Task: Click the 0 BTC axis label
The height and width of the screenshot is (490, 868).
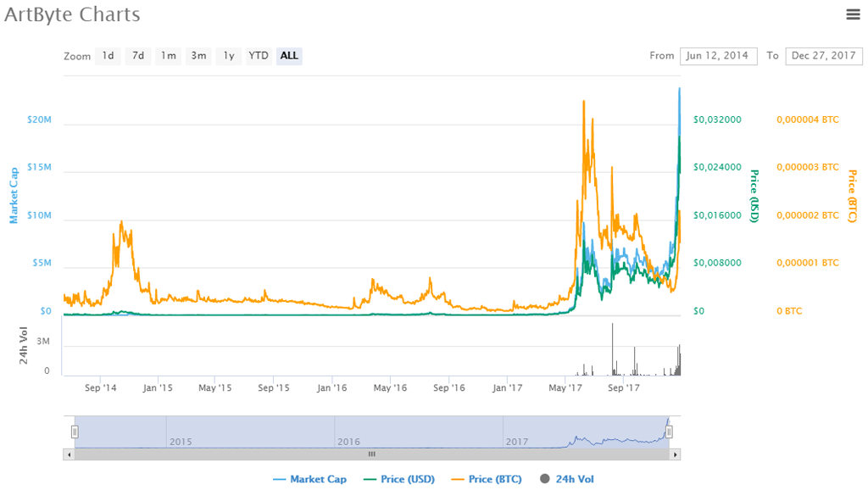Action: (x=789, y=311)
